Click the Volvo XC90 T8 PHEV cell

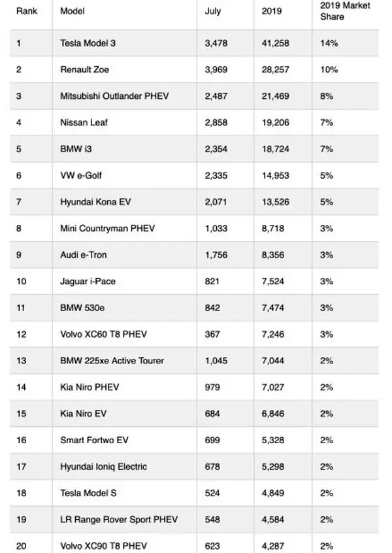point(103,546)
